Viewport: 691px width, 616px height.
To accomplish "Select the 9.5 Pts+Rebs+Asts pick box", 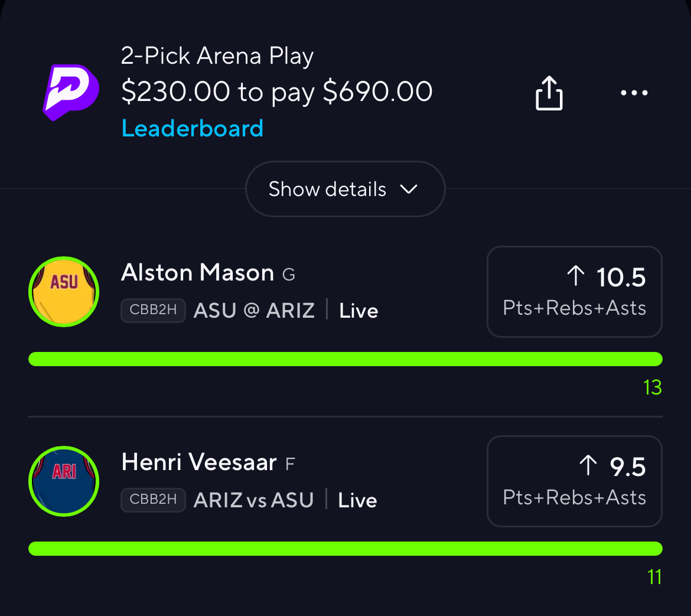I will tap(574, 481).
